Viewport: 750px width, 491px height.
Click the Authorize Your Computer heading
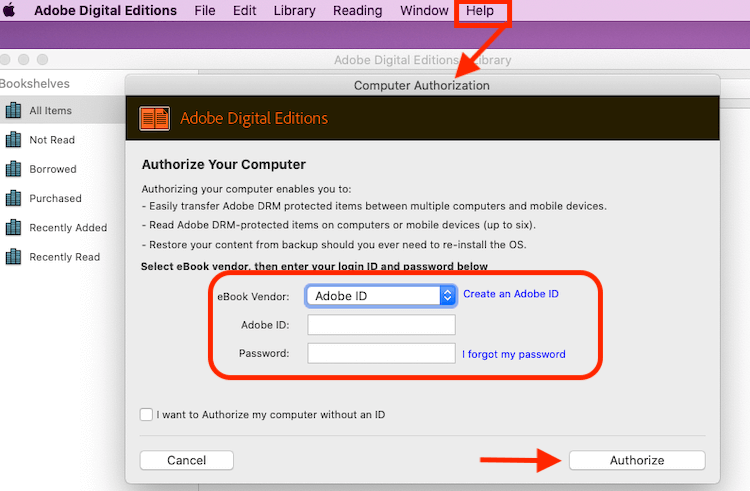(223, 164)
